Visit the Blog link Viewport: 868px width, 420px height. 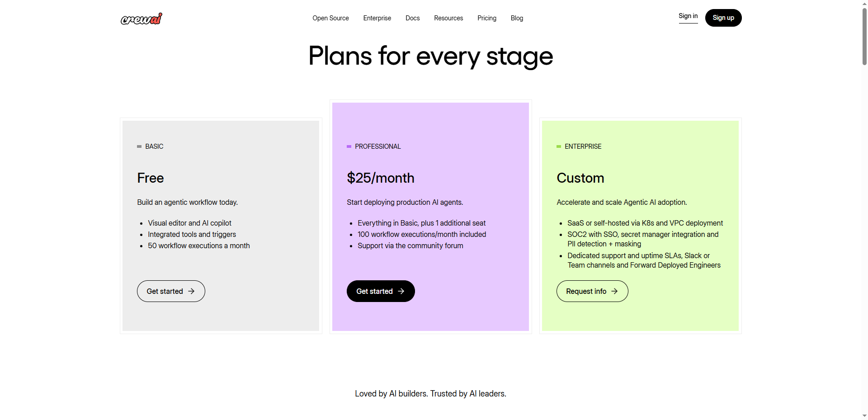(517, 18)
